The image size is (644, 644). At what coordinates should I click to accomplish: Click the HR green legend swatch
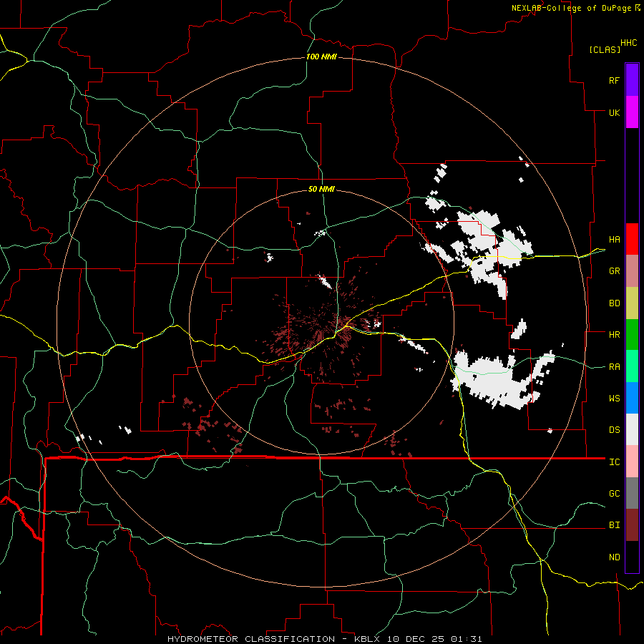[632, 335]
